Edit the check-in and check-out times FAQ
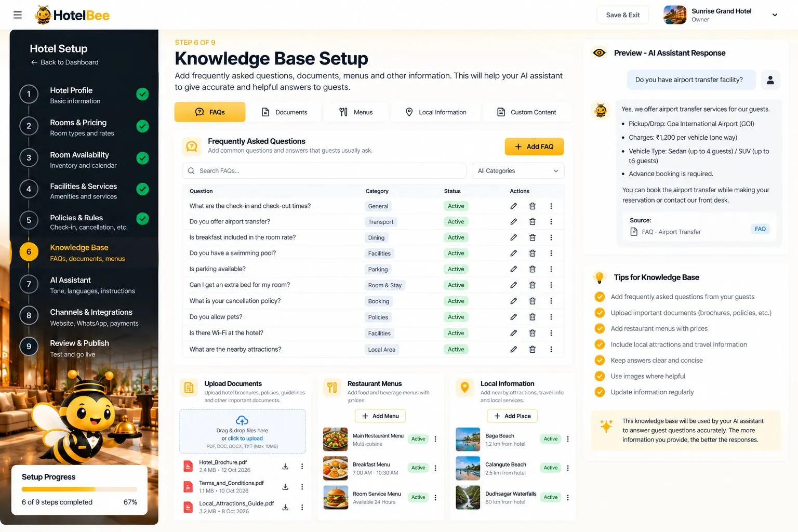This screenshot has width=798, height=532. tap(513, 206)
